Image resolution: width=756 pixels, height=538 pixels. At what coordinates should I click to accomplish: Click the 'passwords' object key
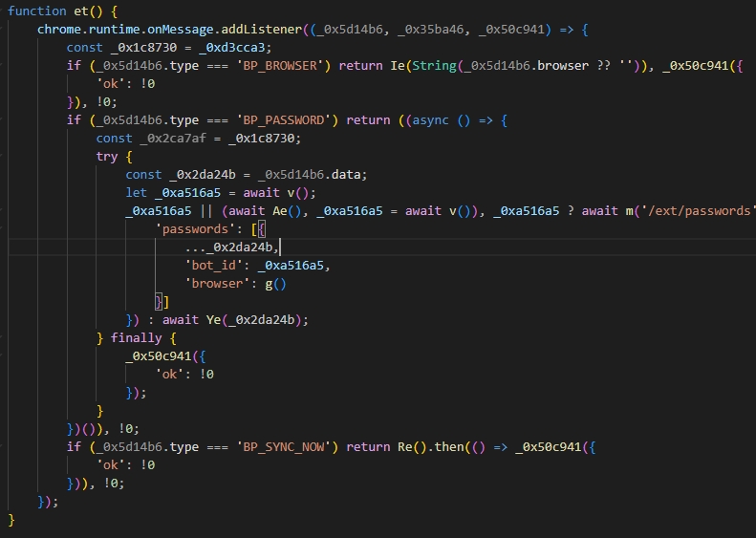click(195, 229)
